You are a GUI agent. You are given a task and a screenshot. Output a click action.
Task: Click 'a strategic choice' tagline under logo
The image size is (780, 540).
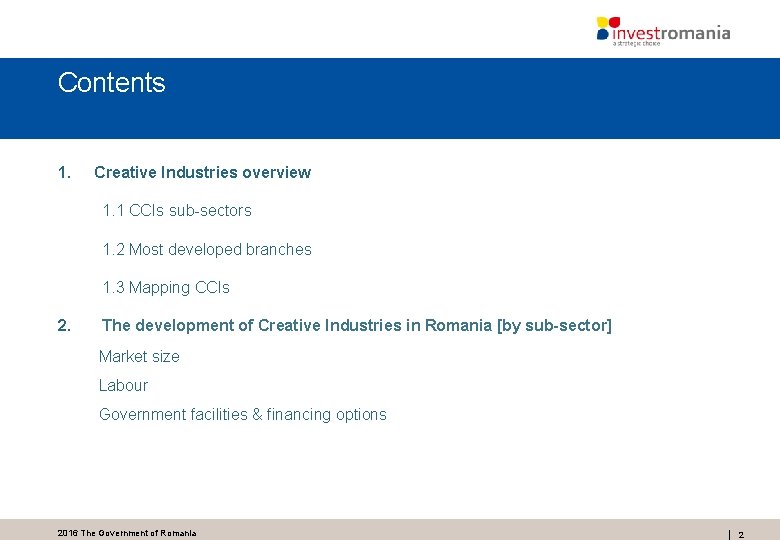tap(636, 44)
